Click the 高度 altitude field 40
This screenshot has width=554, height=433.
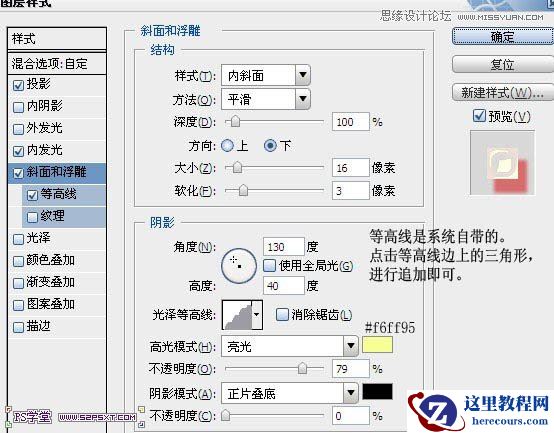click(x=284, y=285)
